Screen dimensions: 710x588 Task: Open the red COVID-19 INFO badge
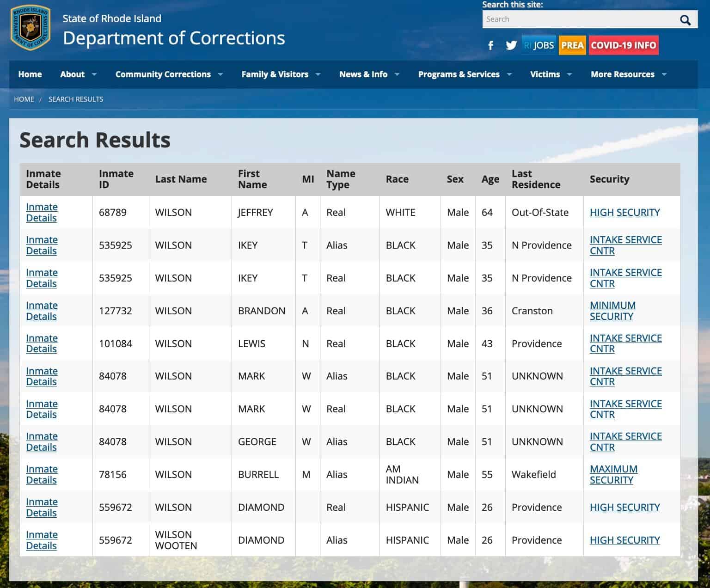623,45
